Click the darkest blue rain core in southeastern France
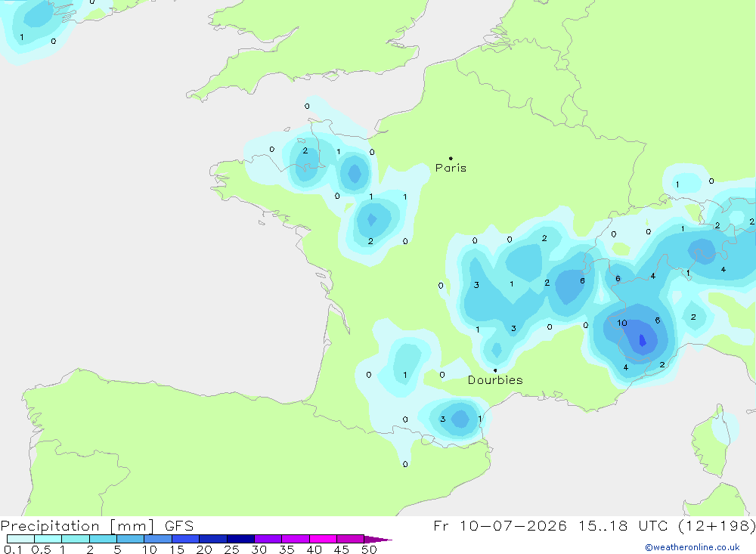The height and width of the screenshot is (554, 756). (642, 340)
